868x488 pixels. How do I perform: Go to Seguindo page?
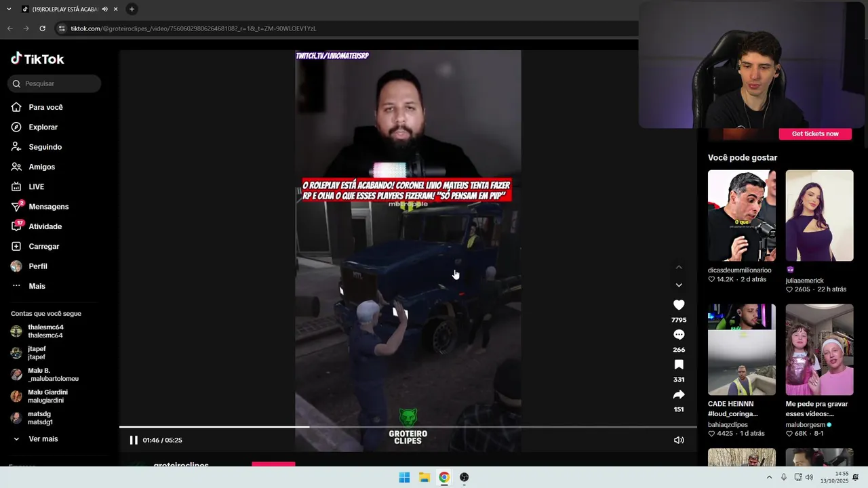click(x=37, y=147)
